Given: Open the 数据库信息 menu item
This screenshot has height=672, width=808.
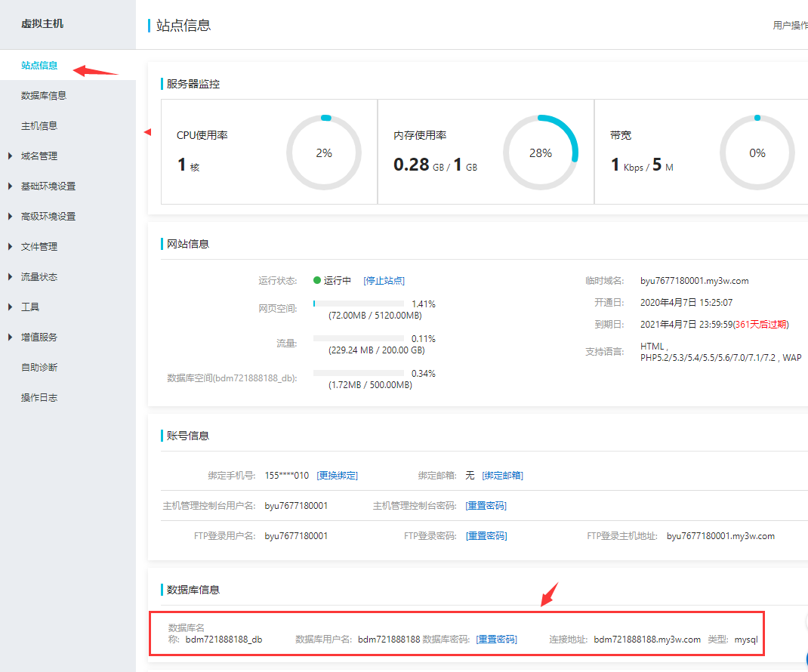Looking at the screenshot, I should point(43,96).
